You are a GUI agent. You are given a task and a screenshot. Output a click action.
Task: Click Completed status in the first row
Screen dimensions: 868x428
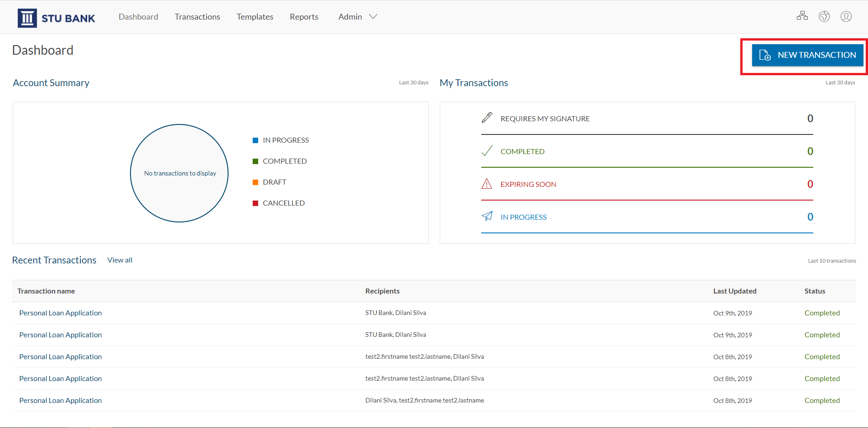822,313
